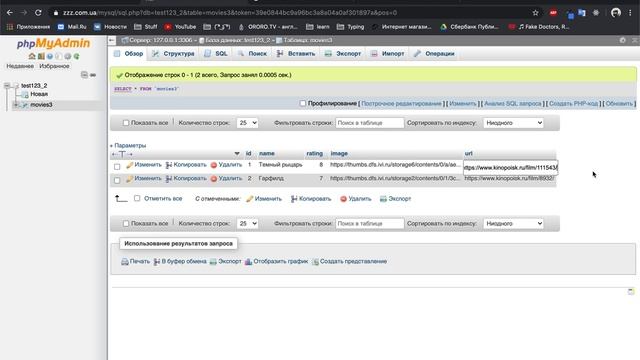Check the Отметить все checkbox
This screenshot has height=360, width=640.
click(137, 198)
